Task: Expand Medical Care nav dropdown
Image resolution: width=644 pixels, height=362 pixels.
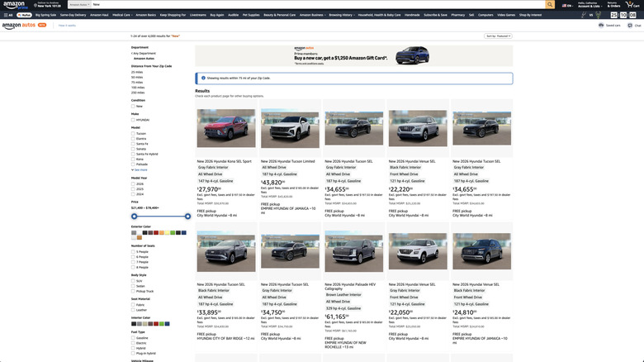Action: tap(122, 15)
